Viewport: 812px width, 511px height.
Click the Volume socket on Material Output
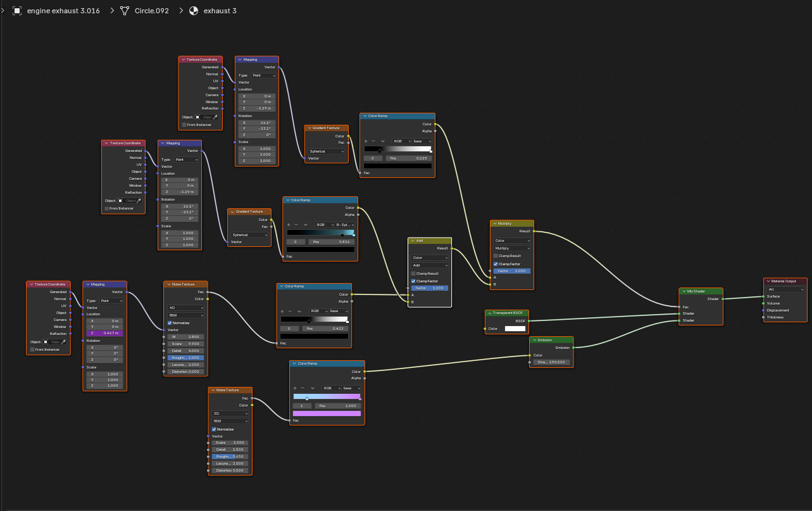pos(764,303)
